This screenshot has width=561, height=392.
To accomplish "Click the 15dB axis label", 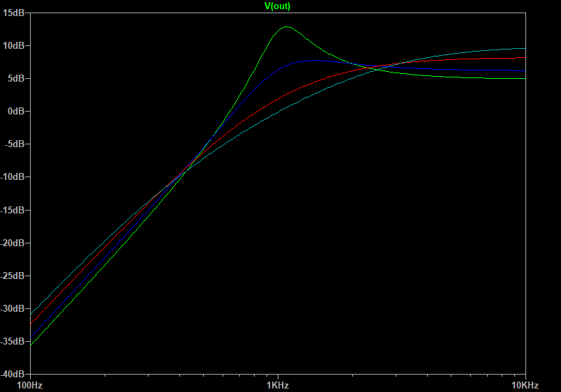I will (13, 13).
